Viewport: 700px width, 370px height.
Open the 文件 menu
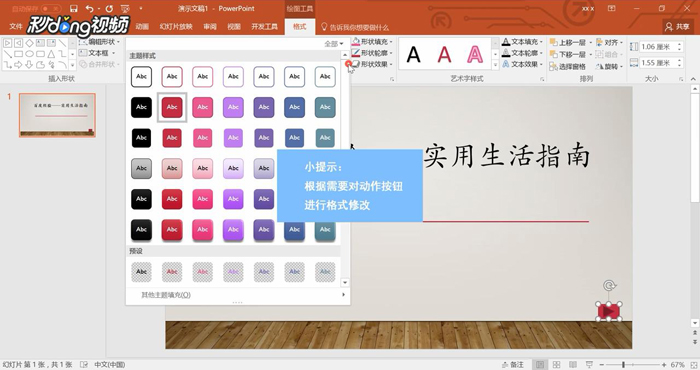click(x=16, y=26)
